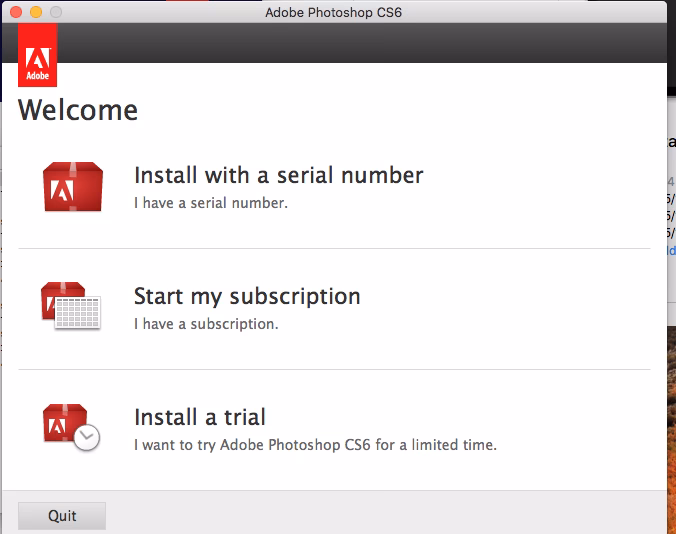Click the red box icon for serial number install
Image resolution: width=676 pixels, height=534 pixels.
click(x=73, y=186)
